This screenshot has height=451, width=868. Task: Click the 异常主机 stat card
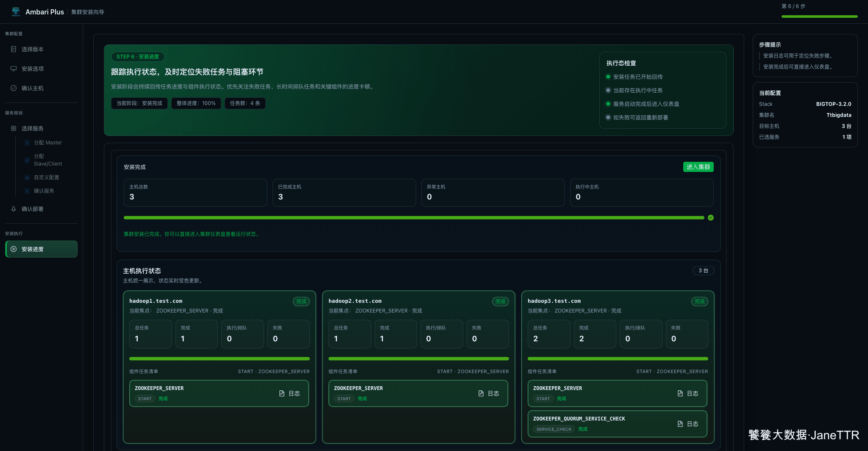coord(493,193)
